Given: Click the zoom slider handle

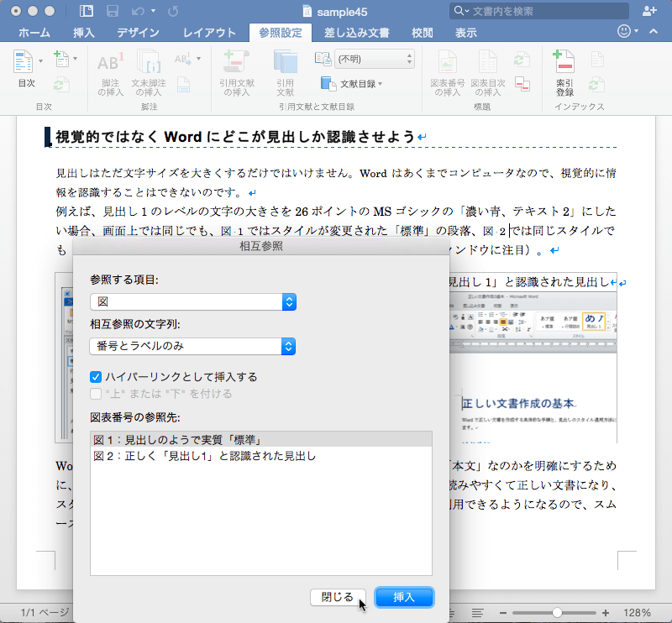Looking at the screenshot, I should (557, 613).
